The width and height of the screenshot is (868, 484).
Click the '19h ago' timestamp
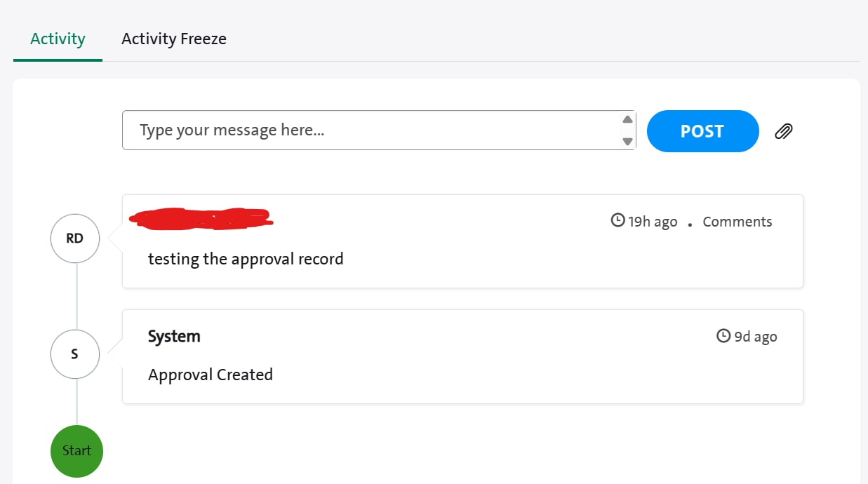(653, 222)
